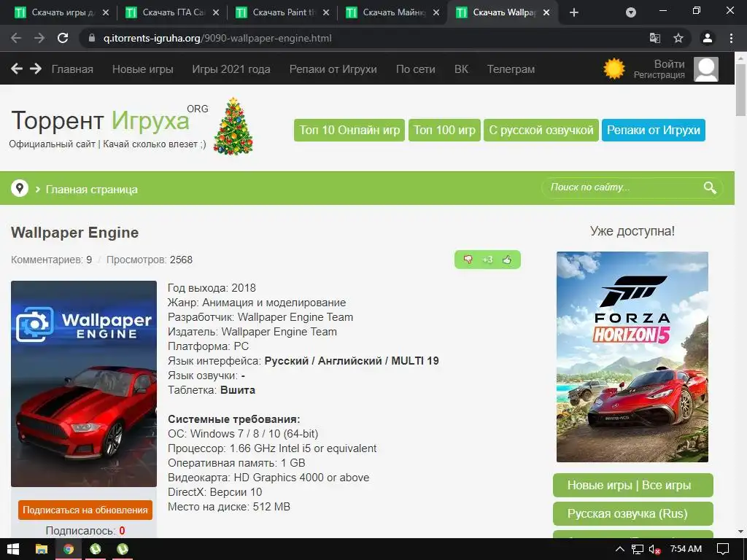Image resolution: width=747 pixels, height=560 pixels.
Task: Click 'Главная страница' breadcrumb link
Action: [91, 189]
